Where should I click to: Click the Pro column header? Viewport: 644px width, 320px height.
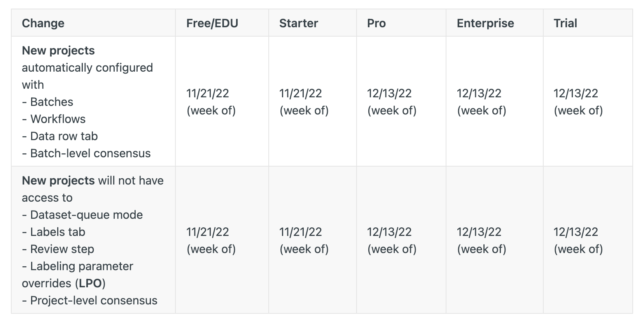(x=376, y=23)
